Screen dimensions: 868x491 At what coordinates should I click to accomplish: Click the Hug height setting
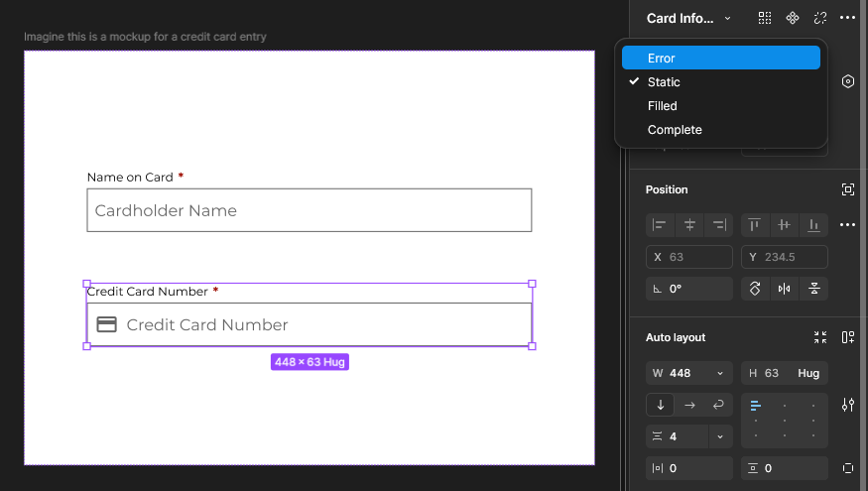[808, 373]
